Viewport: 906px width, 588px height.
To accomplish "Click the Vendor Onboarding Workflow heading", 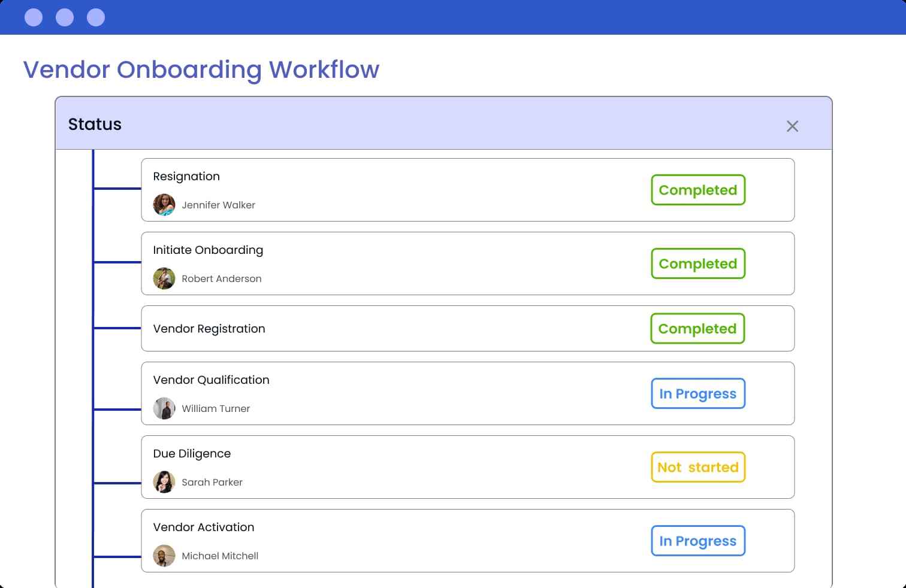I will pyautogui.click(x=201, y=69).
